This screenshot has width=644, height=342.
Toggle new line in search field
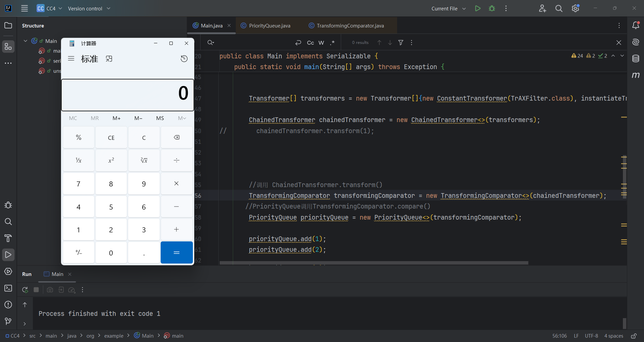[x=298, y=43]
